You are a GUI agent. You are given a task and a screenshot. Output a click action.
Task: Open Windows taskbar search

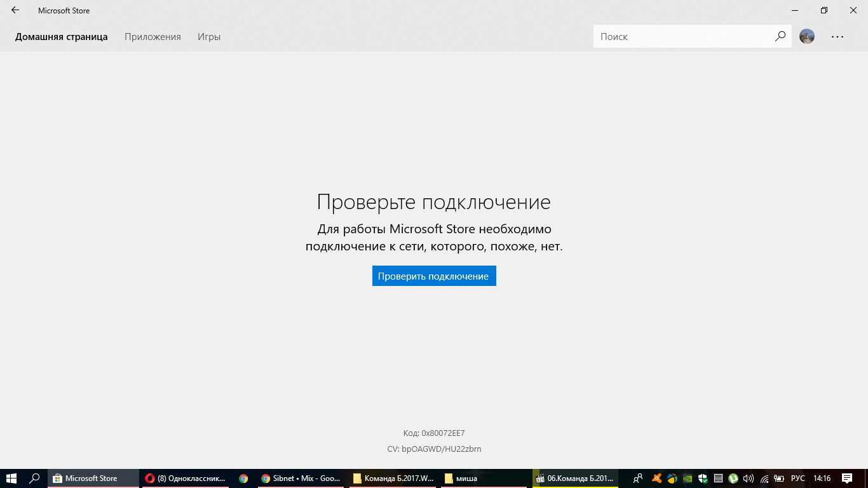pos(35,478)
